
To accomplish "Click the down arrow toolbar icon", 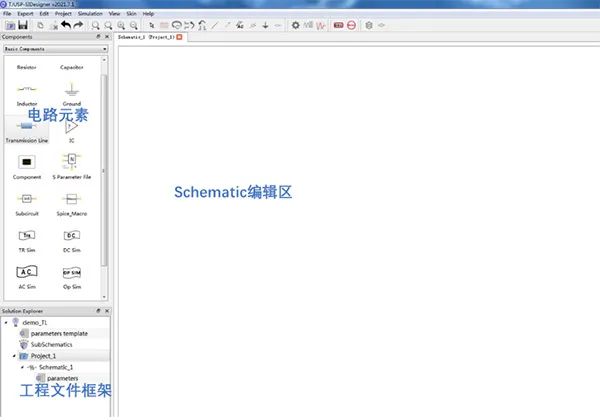I will [x=265, y=26].
